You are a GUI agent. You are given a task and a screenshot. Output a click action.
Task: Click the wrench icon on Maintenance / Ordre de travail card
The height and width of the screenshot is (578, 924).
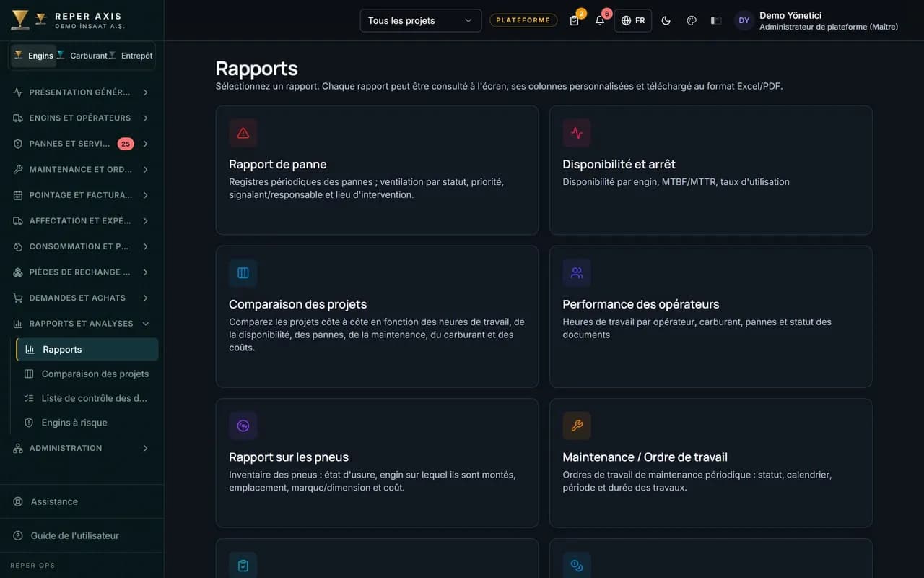point(577,426)
